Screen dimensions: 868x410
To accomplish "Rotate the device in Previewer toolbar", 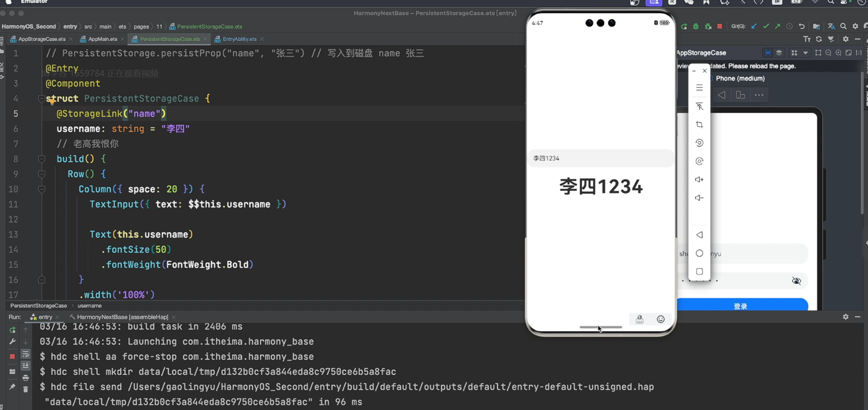I will [x=740, y=95].
